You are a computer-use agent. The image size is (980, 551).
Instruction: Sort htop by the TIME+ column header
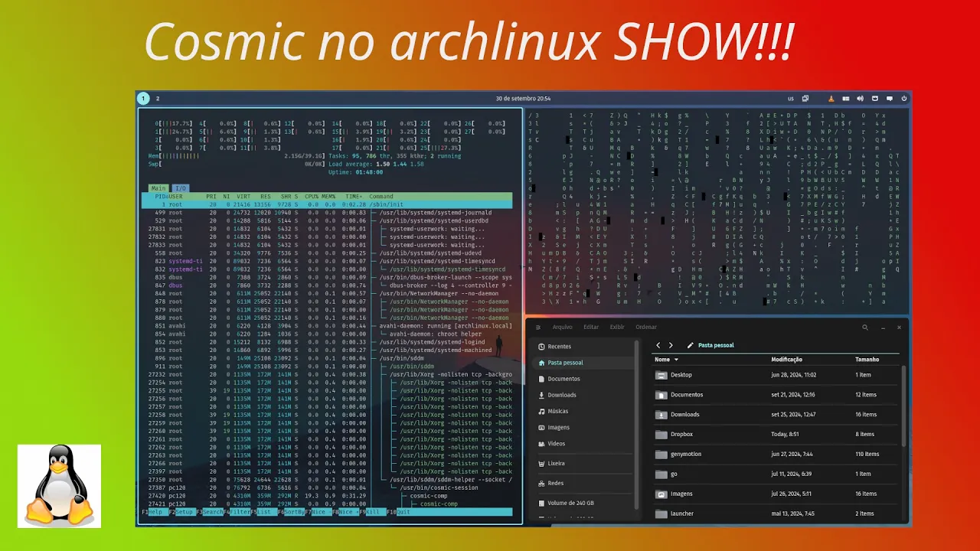(x=354, y=197)
